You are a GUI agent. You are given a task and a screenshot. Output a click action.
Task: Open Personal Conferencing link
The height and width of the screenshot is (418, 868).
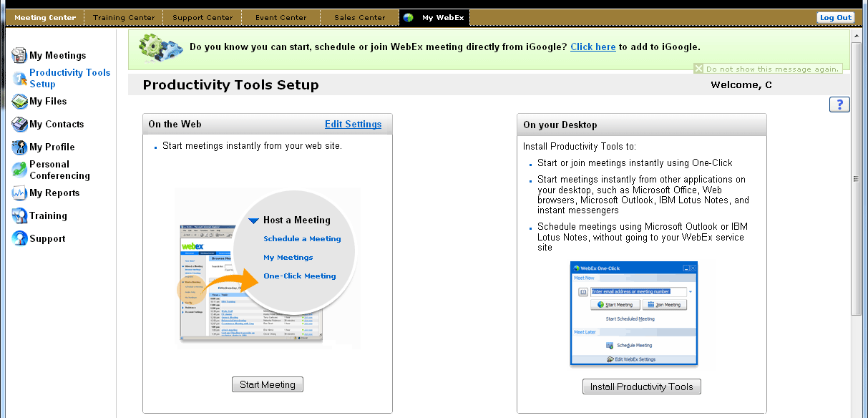[59, 170]
